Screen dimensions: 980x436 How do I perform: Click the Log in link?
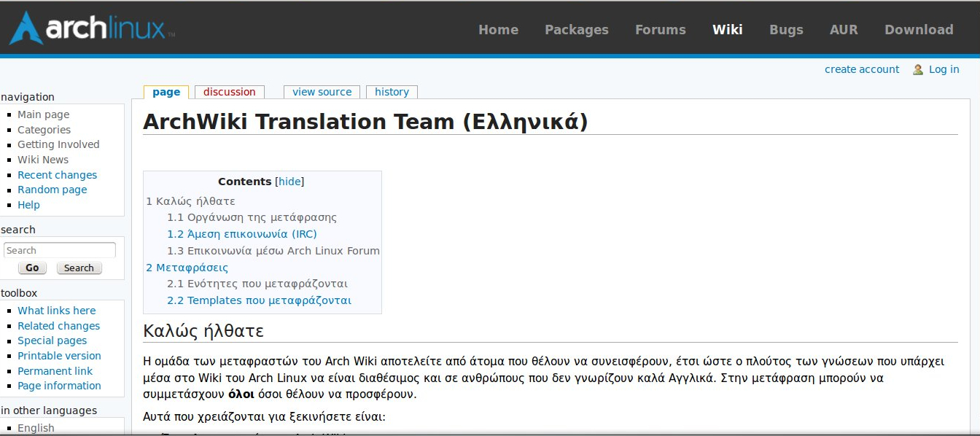tap(944, 69)
